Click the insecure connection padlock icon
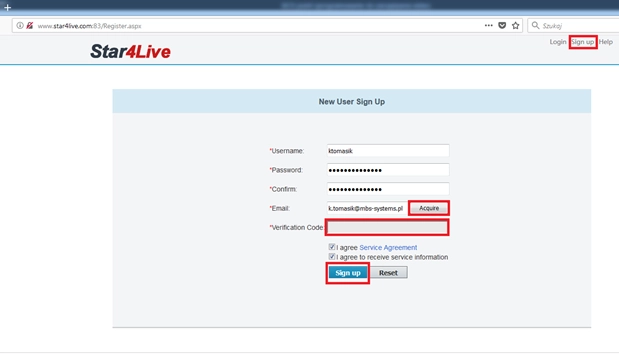619x361 pixels. point(30,26)
